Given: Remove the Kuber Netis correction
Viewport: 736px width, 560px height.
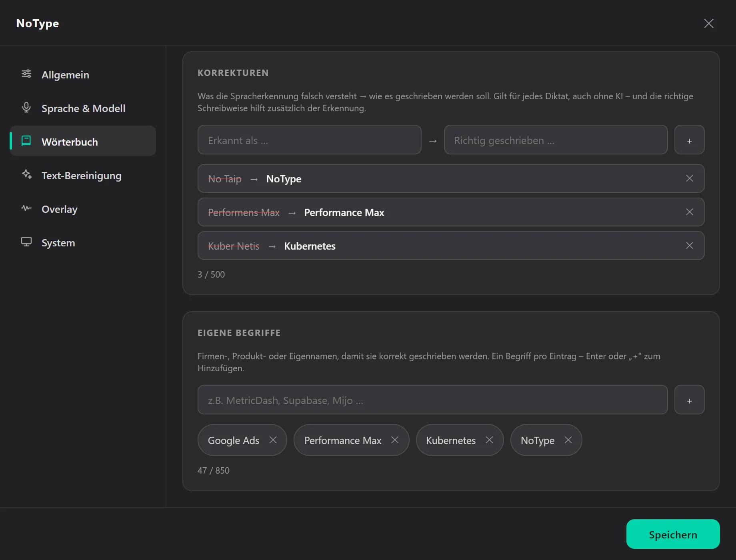Looking at the screenshot, I should 690,246.
